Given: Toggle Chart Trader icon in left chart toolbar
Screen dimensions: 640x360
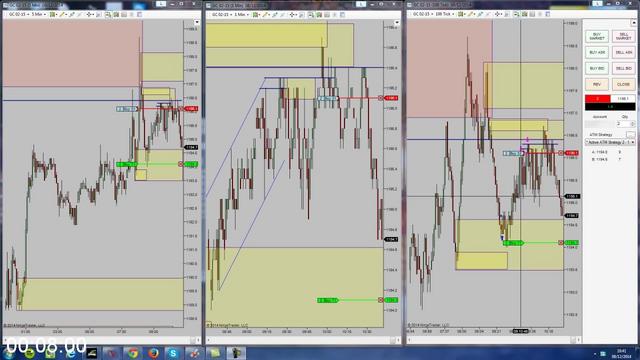Looking at the screenshot, I should pos(108,14).
